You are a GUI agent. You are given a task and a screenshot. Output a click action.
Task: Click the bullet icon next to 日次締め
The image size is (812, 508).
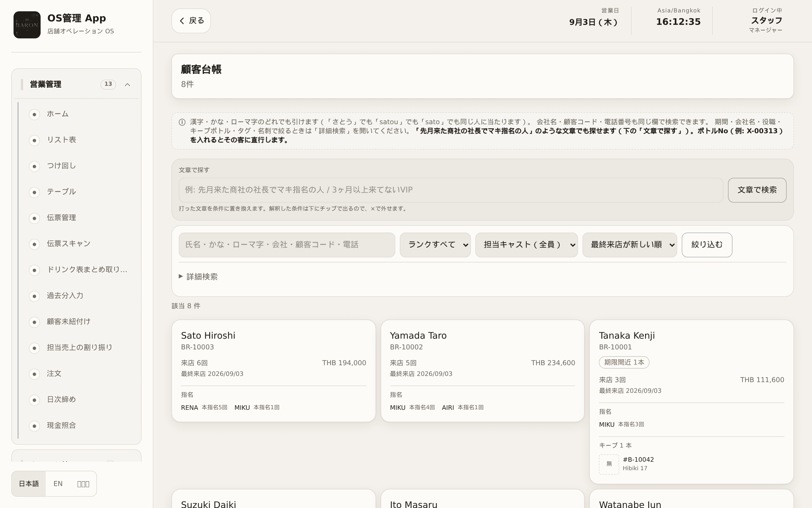pos(34,400)
